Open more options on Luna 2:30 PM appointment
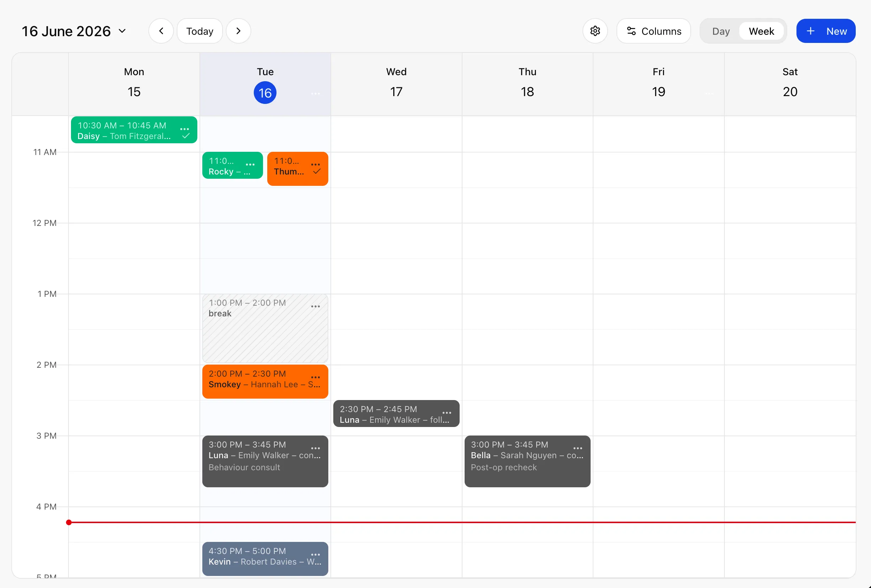Screen dimensions: 871x588 [x=447, y=413]
